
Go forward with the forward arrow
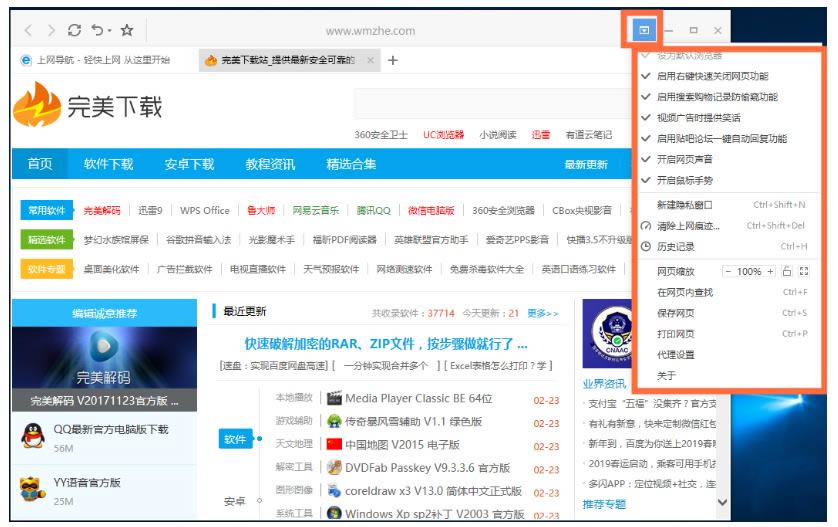tap(51, 30)
